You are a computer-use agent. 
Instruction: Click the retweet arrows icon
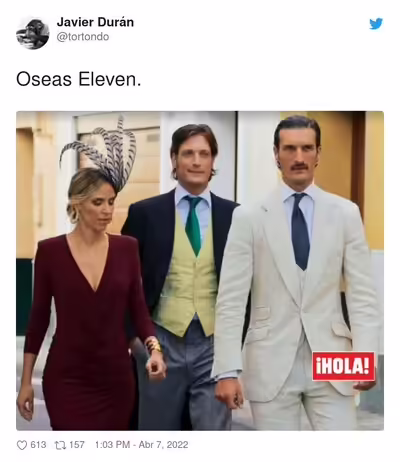coord(60,445)
